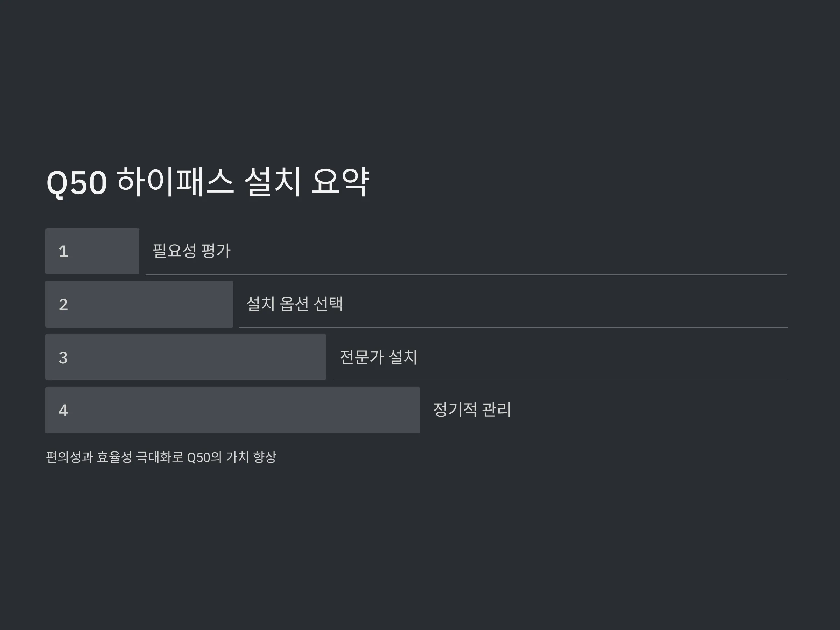Click the word 하이패스 in the title
Screen dimensions: 840x630
pos(175,182)
